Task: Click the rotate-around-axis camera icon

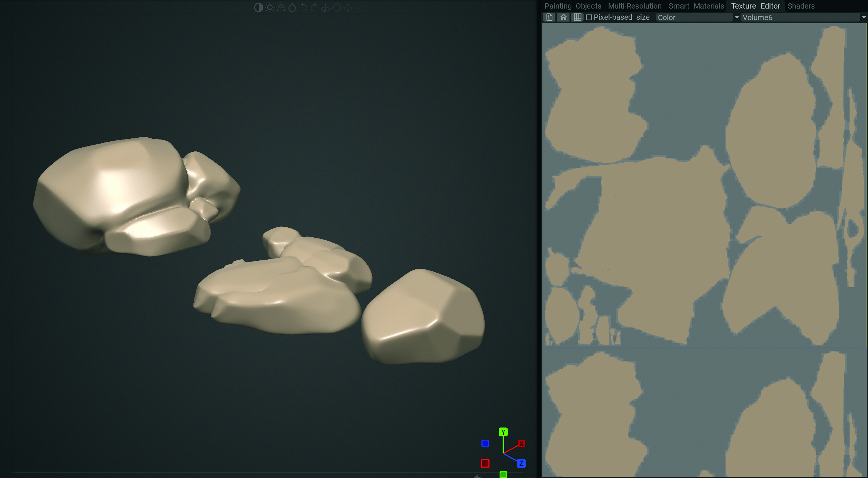Action: coord(325,7)
